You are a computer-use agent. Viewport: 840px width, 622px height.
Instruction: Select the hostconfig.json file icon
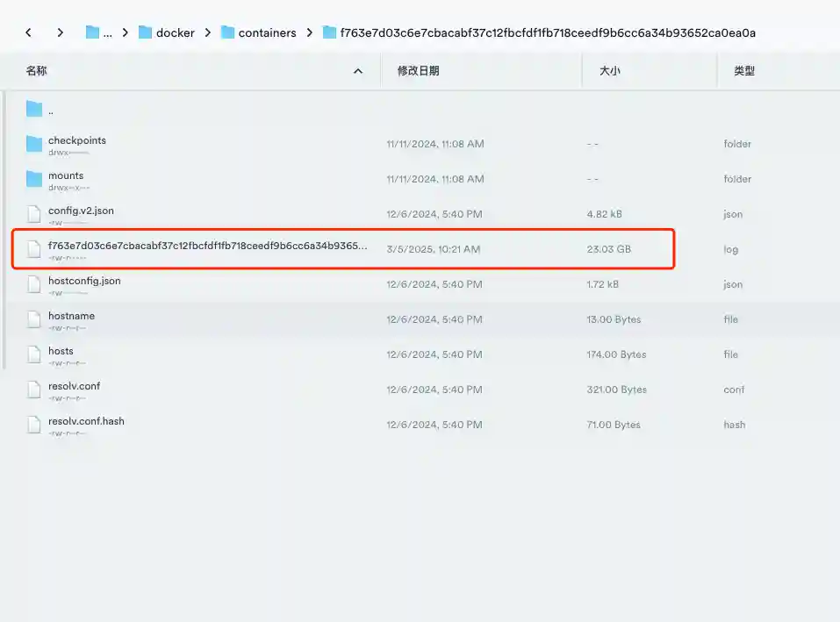point(34,284)
